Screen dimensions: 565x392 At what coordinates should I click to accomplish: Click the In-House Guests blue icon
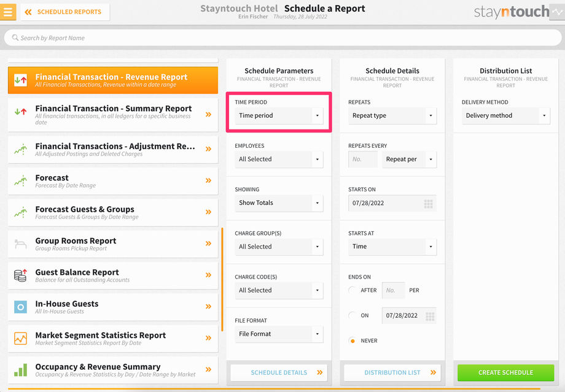tap(20, 307)
